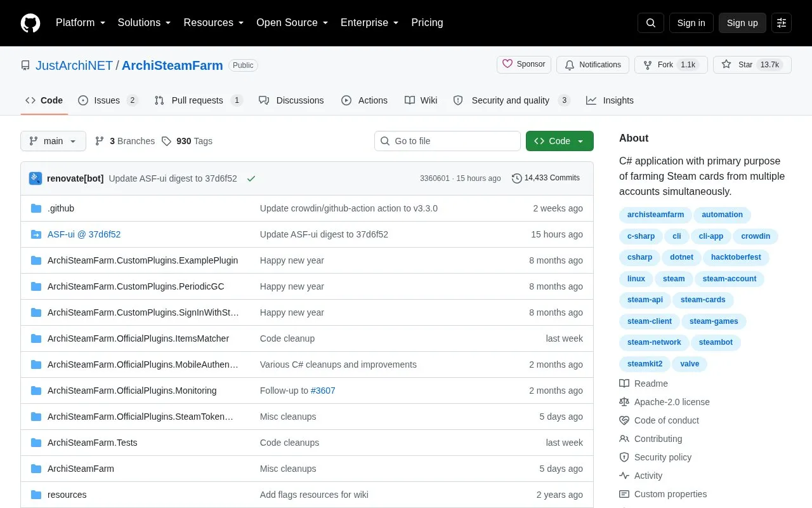
Task: Open the Actions tab
Action: [364, 100]
